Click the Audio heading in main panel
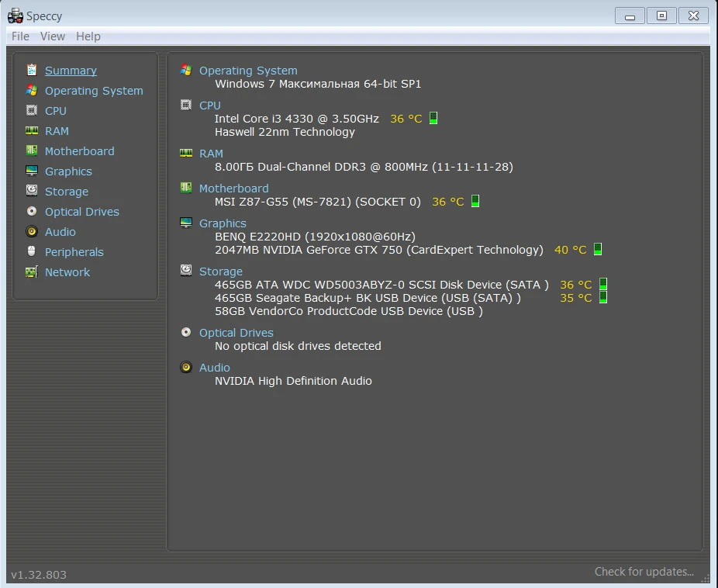The height and width of the screenshot is (588, 718). coord(214,367)
